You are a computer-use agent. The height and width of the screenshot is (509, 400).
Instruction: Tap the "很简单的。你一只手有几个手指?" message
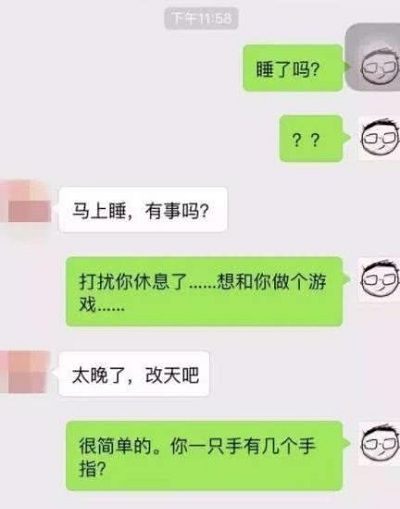204,456
